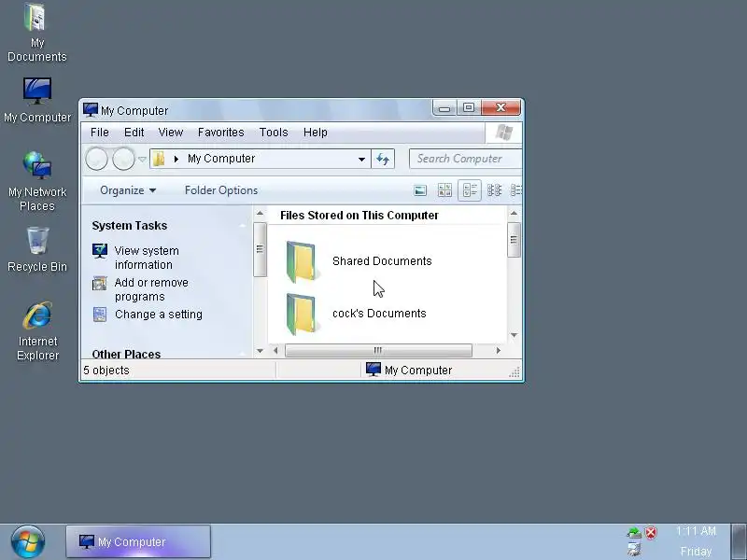Click Show Desktop strip at taskbar end
Viewport: 747px width, 560px height.
(739, 541)
